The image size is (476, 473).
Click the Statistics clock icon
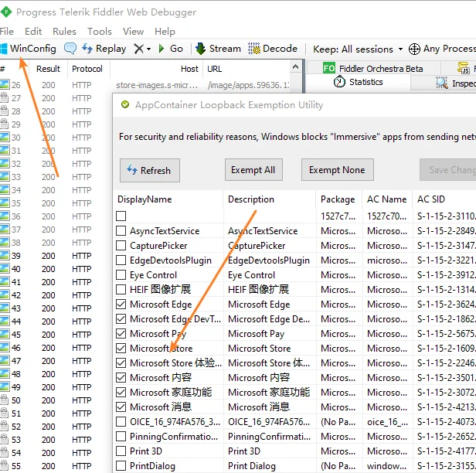coord(339,82)
